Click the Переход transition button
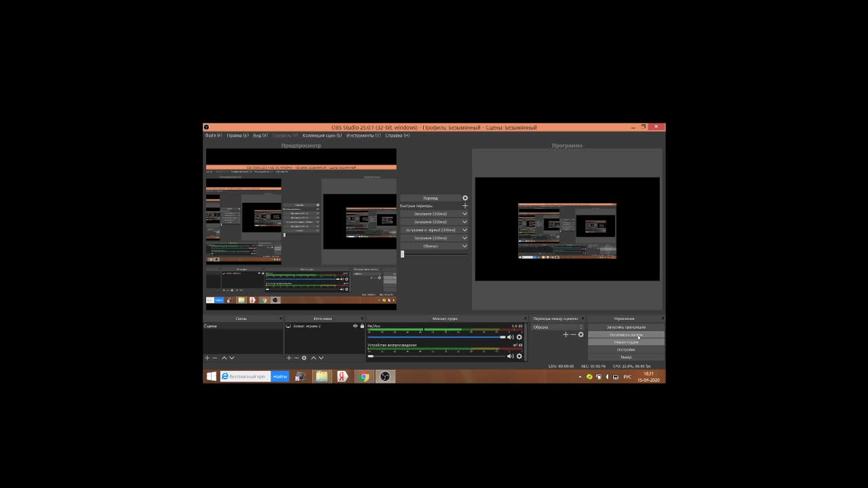868x488 pixels. pyautogui.click(x=431, y=198)
